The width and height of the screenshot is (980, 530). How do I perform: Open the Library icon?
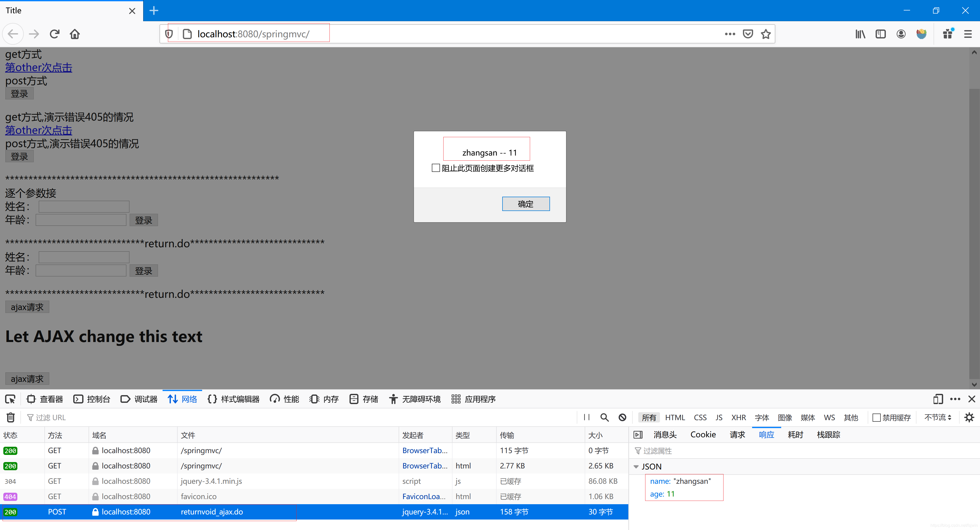coord(860,34)
